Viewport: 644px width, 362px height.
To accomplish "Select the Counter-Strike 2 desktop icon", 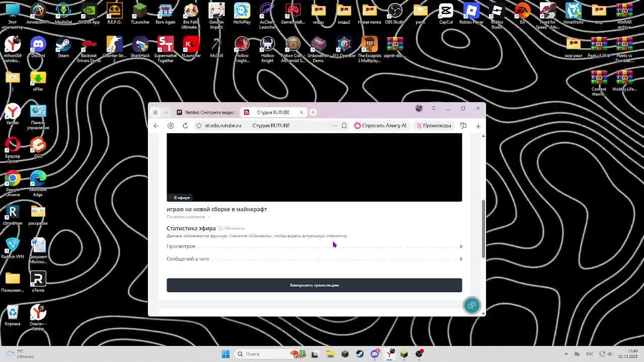I will [x=114, y=50].
